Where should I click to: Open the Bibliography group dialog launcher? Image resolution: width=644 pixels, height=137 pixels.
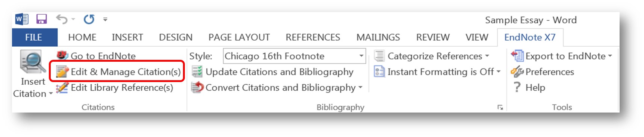coord(500,107)
